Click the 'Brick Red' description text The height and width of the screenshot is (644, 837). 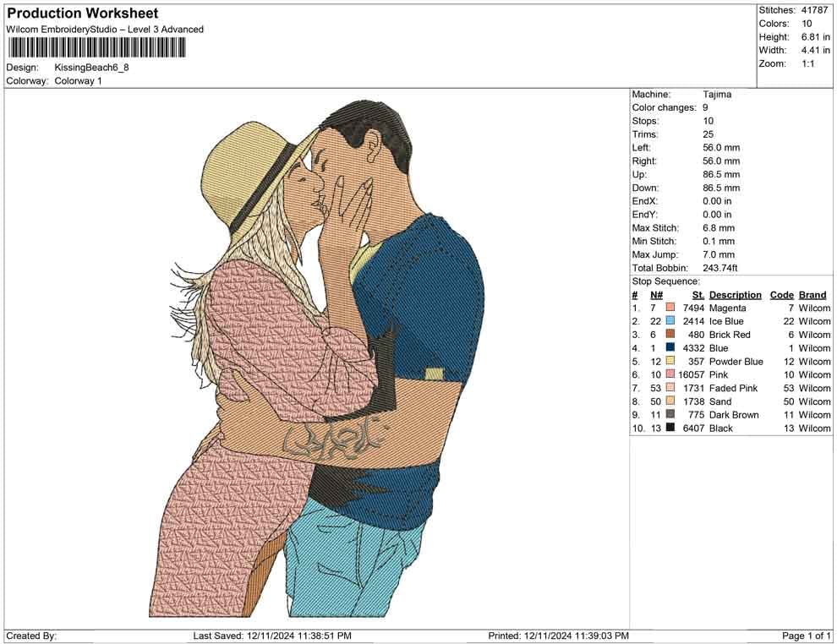tap(730, 335)
